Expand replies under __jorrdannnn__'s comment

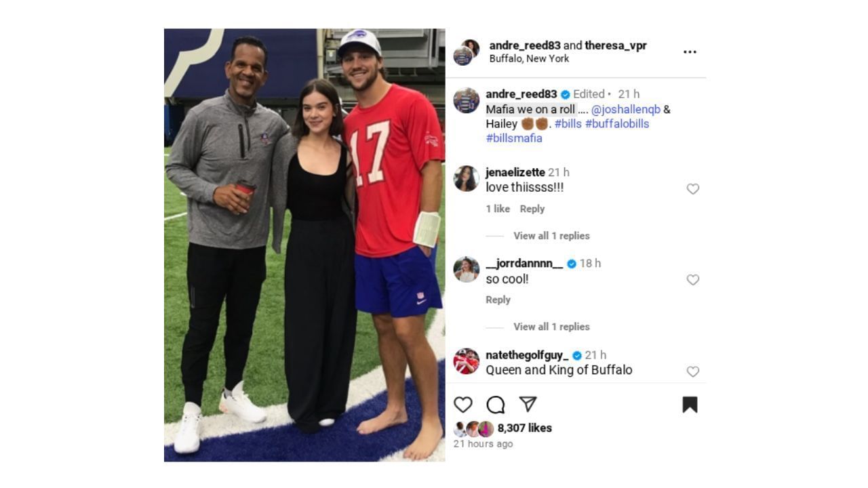551,327
